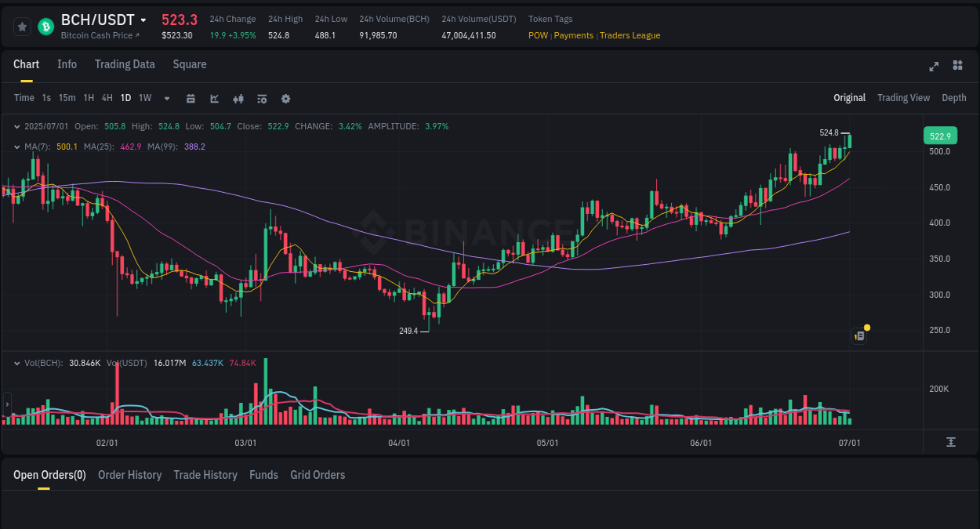Open the indicators settings icon
Viewport: 980px width, 529px height.
(x=261, y=98)
